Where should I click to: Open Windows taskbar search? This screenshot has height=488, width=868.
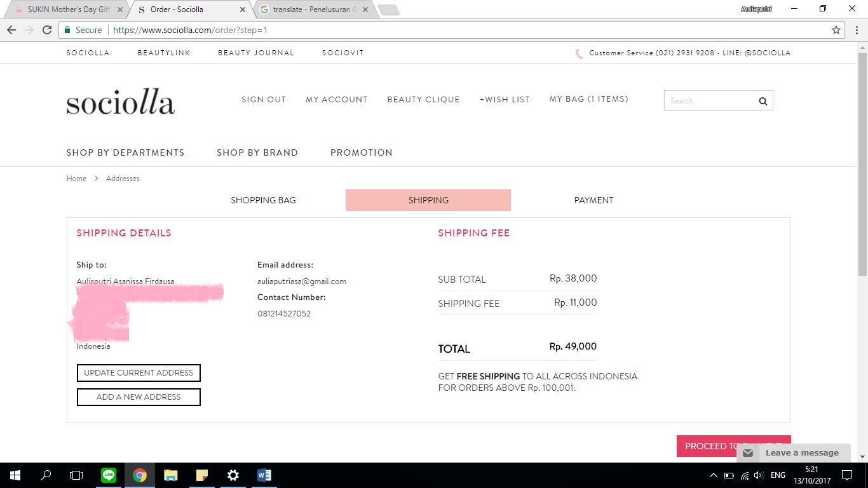coord(46,475)
